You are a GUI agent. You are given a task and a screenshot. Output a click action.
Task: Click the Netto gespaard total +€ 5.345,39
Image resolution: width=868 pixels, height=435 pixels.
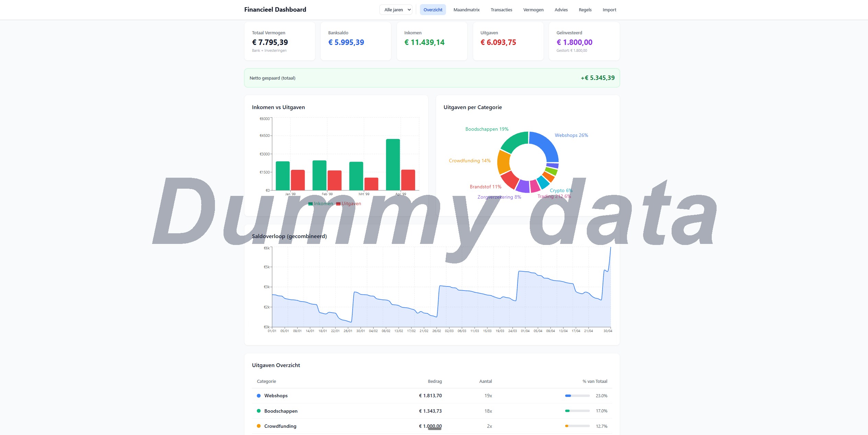[x=598, y=78]
